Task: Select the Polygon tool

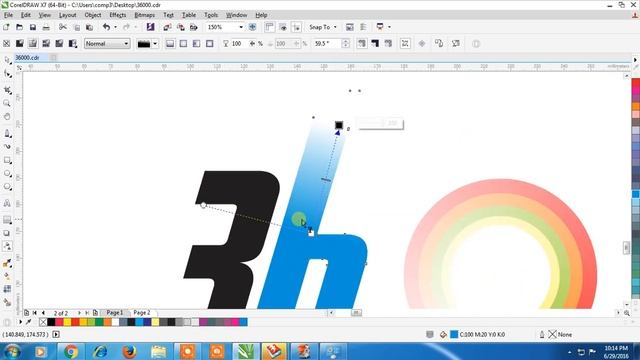Action: pyautogui.click(x=7, y=187)
